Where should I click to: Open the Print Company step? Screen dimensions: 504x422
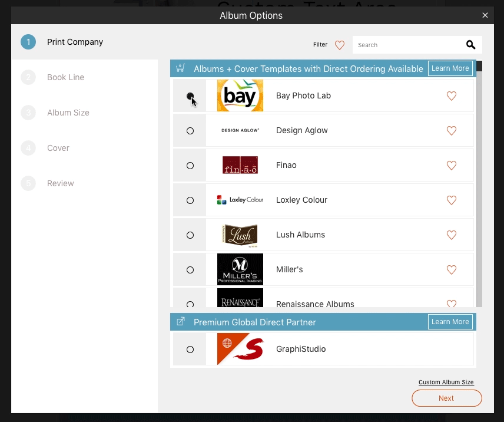tap(75, 42)
